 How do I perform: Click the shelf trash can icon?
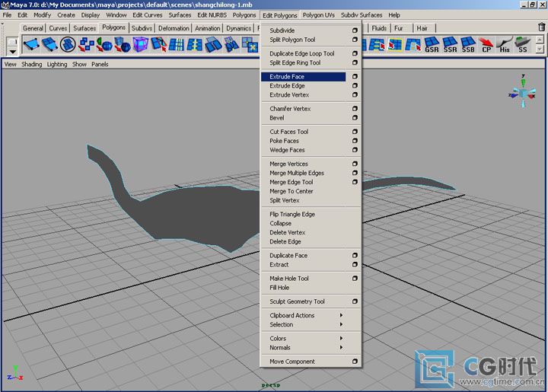coord(541,27)
